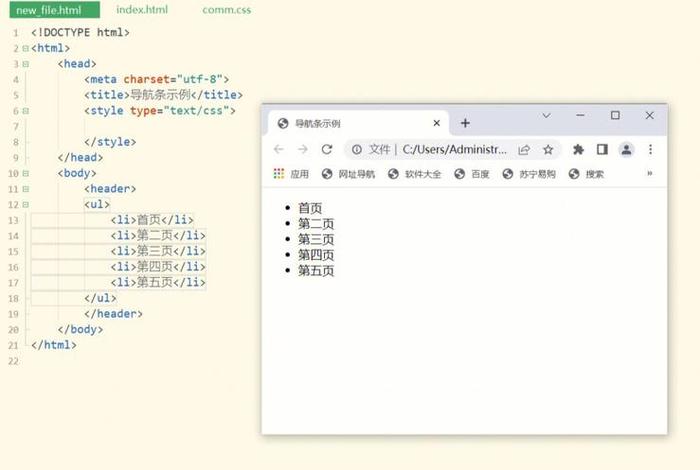Open a new browser tab with plus button

point(465,123)
